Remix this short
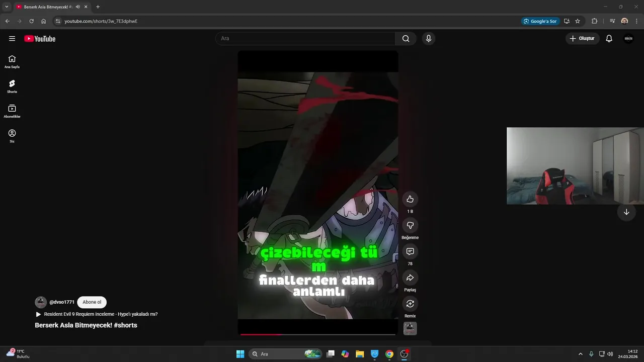Image resolution: width=644 pixels, height=362 pixels. [x=410, y=304]
